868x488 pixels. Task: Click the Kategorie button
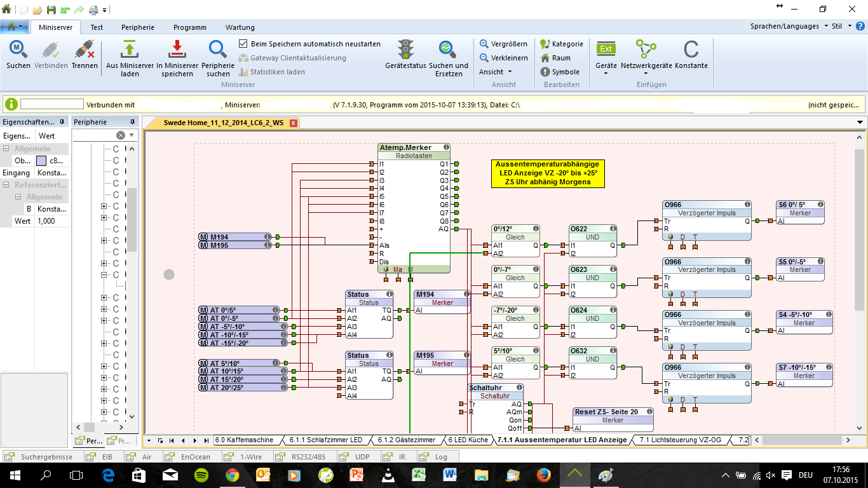561,44
